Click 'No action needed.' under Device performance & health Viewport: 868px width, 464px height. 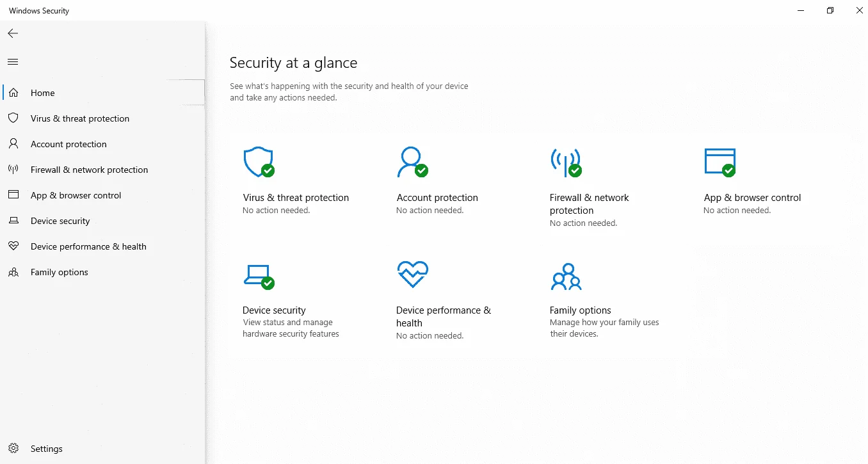(x=430, y=336)
